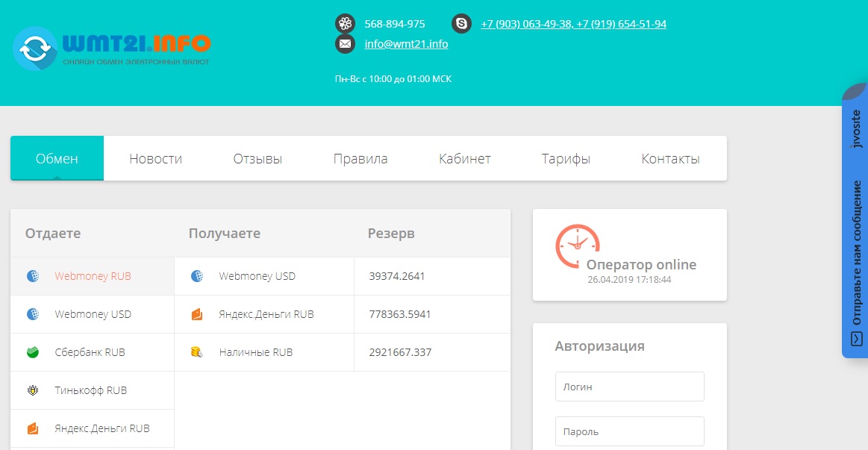Image resolution: width=868 pixels, height=450 pixels.
Task: Click the info@wmt21.info email link
Action: pos(406,44)
